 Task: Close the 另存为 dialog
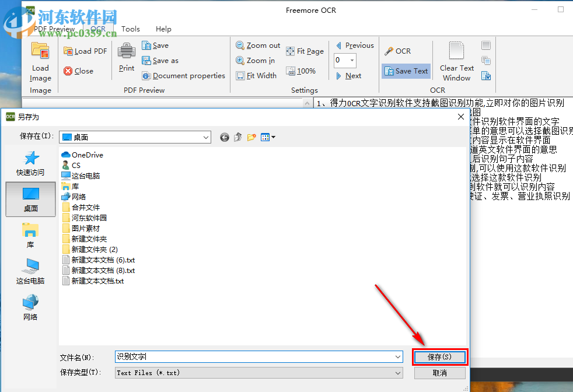[461, 117]
